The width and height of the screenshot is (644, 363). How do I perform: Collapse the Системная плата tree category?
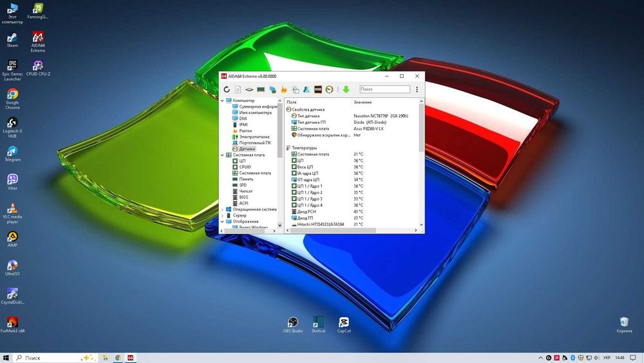(x=223, y=155)
